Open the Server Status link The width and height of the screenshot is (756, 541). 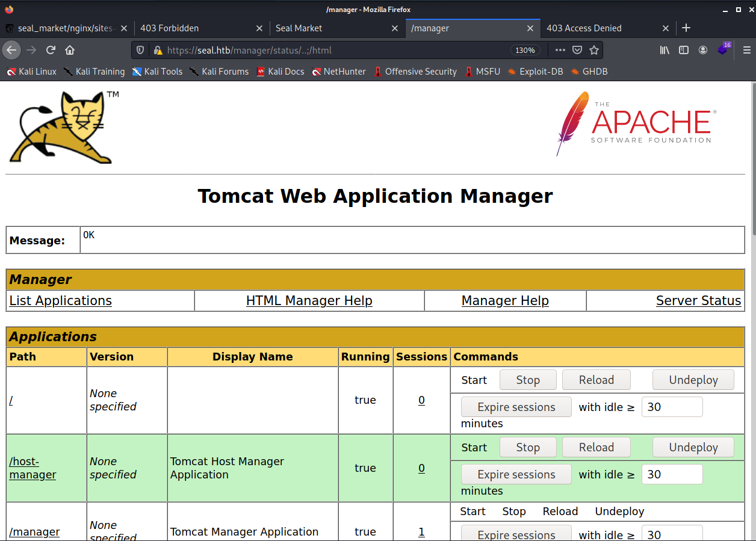coord(698,301)
